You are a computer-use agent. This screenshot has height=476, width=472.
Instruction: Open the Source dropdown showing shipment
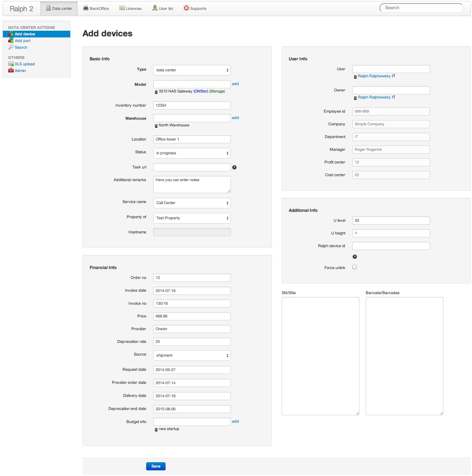(192, 355)
